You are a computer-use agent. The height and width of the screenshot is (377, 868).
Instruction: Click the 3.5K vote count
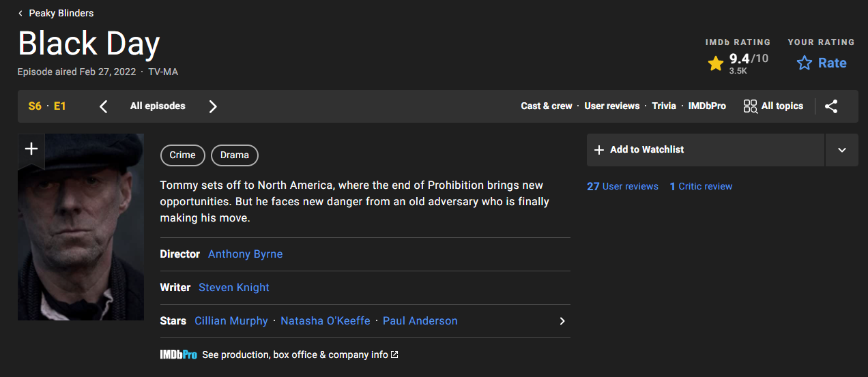point(738,70)
